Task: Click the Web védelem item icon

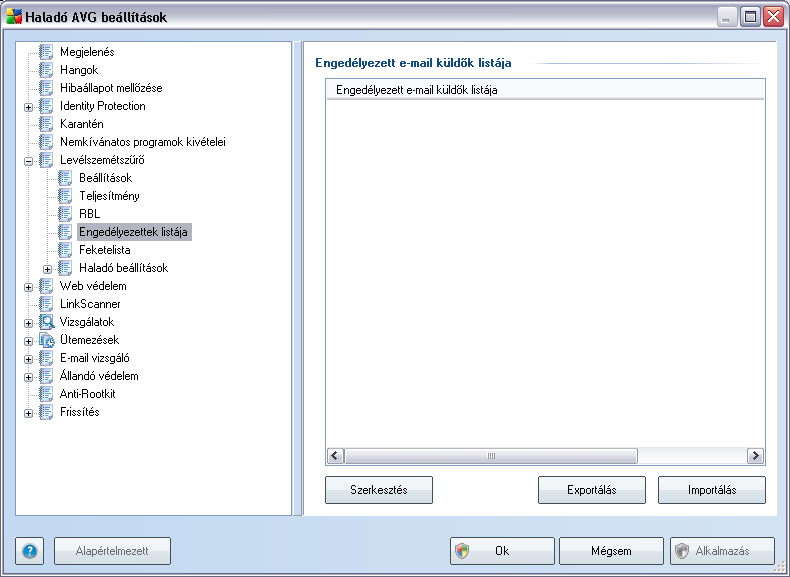Action: pos(46,286)
